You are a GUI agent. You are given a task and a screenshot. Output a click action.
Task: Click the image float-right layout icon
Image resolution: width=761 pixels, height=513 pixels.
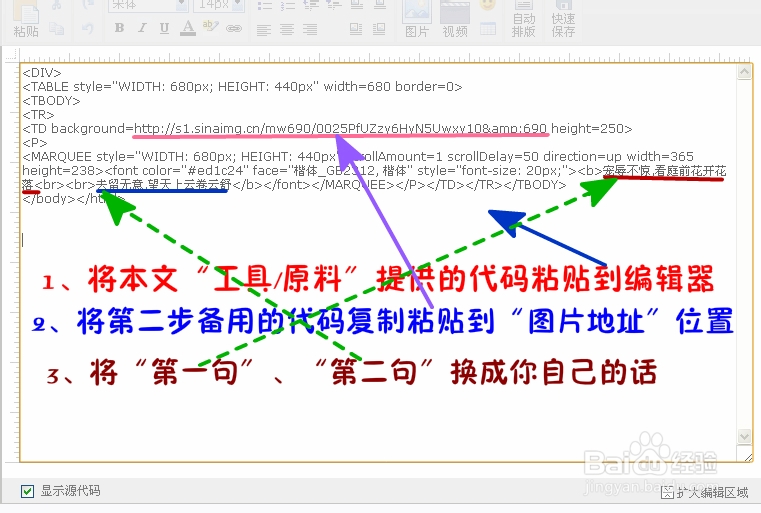coord(379,29)
